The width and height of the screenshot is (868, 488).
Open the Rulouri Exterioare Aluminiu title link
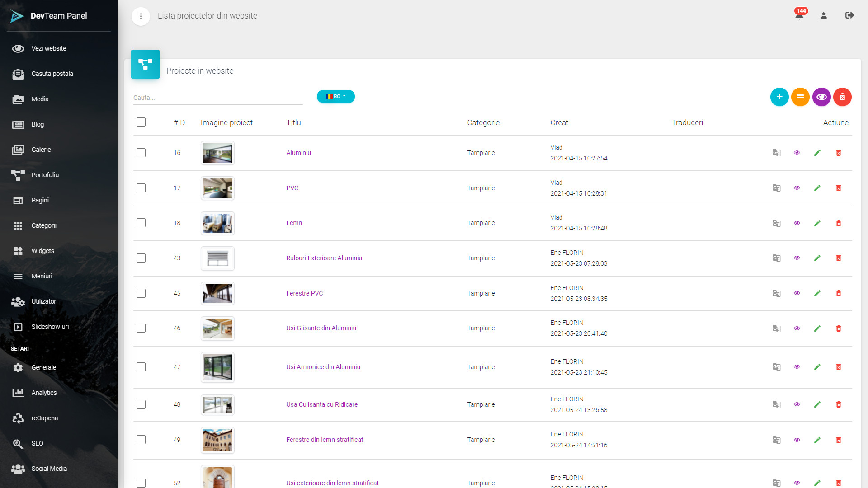pos(324,258)
